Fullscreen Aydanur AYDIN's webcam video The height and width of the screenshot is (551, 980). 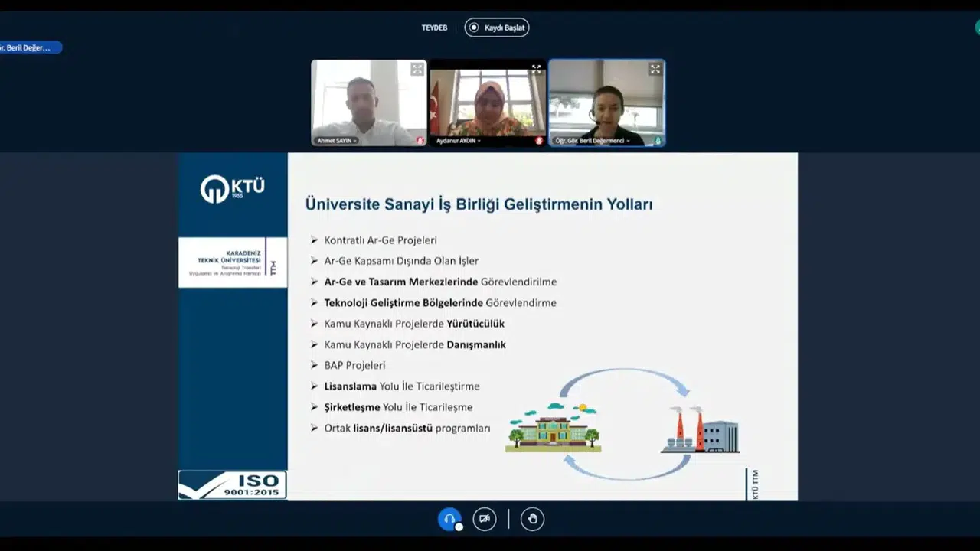point(536,70)
